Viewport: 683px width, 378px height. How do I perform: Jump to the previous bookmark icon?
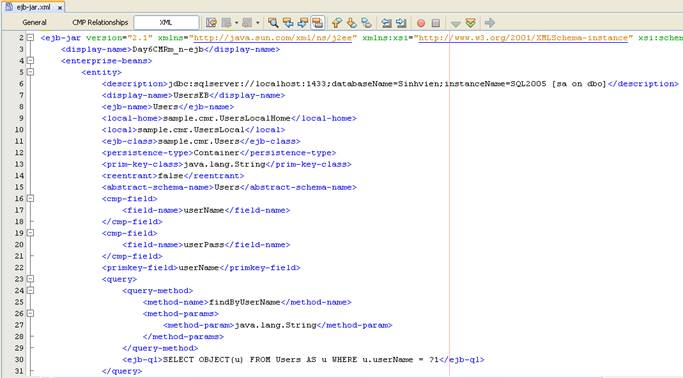tap(337, 23)
